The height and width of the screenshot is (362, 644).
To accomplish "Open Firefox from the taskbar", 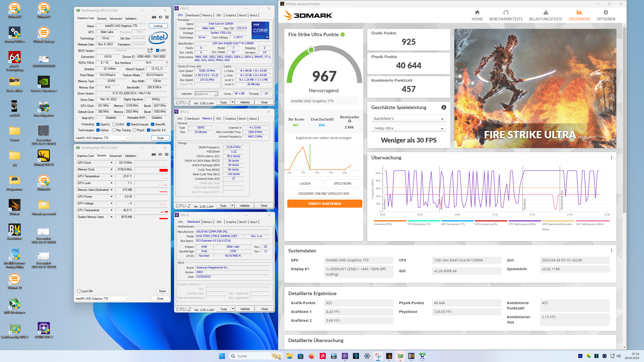I will [311, 356].
